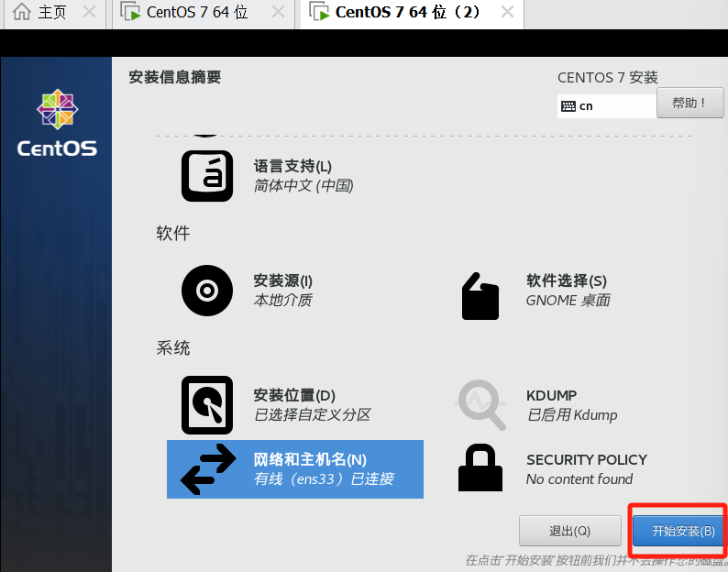Open Language Support via its á icon
Screen dimensions: 728x572
click(207, 176)
